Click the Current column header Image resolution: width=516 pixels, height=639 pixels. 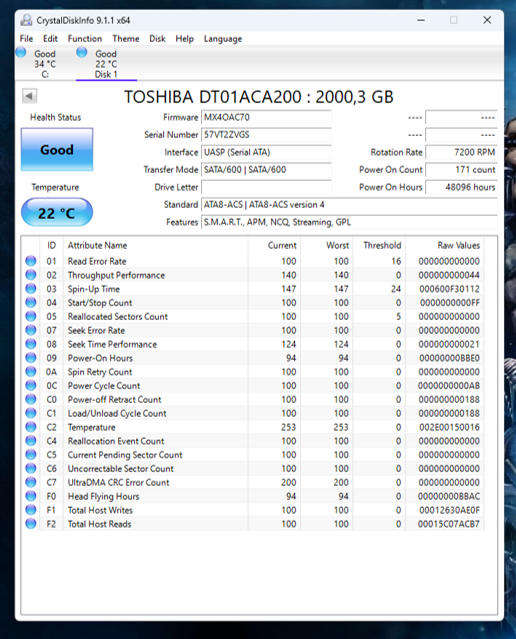click(x=282, y=245)
